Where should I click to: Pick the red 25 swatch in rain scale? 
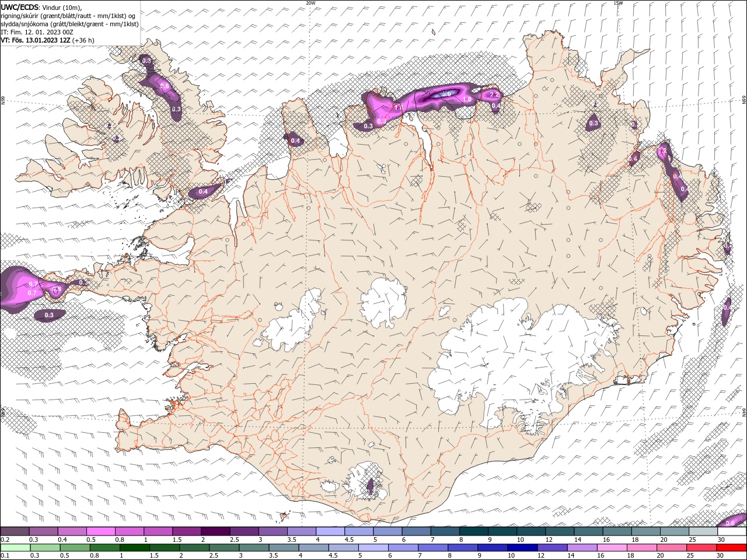tap(701, 548)
